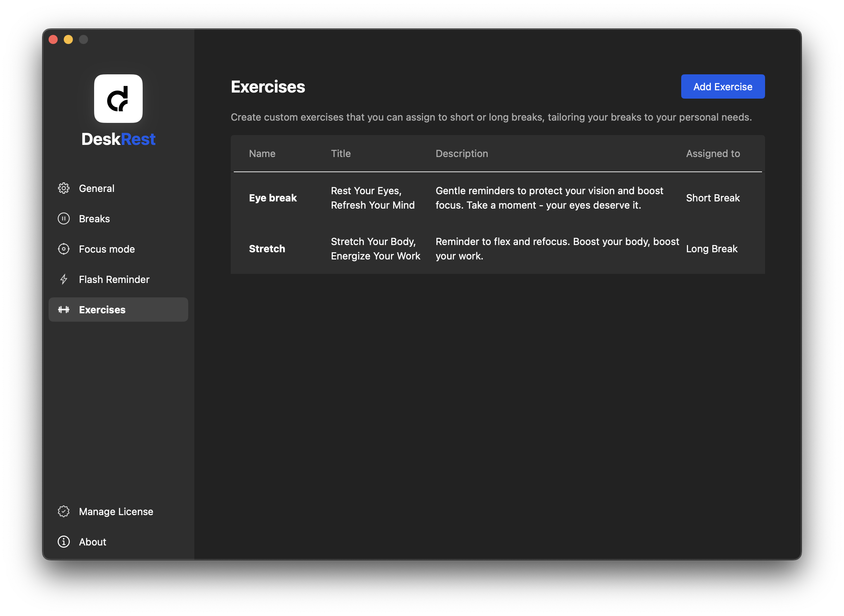The width and height of the screenshot is (844, 616).
Task: Click the About info icon
Action: click(x=64, y=542)
